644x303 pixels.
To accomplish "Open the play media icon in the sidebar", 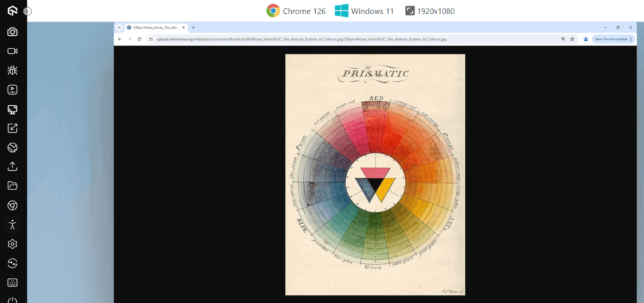I will click(12, 90).
